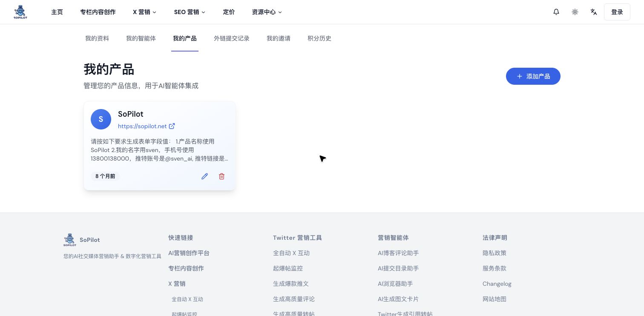Expand the 资源中心 dropdown menu
This screenshot has width=644, height=316.
[267, 12]
